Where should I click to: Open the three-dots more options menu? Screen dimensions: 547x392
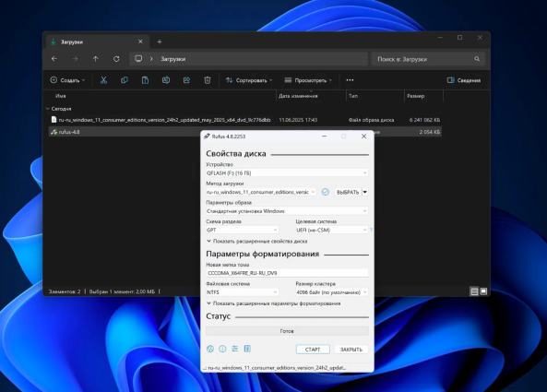point(350,80)
